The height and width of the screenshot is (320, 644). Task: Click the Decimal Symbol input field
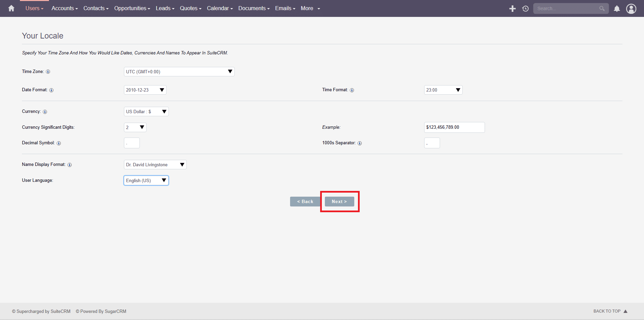click(x=132, y=143)
